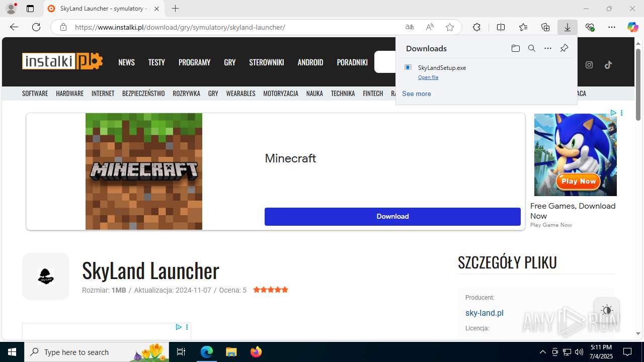Open Task View on taskbar
Screen dimensions: 644x362
click(x=182, y=352)
